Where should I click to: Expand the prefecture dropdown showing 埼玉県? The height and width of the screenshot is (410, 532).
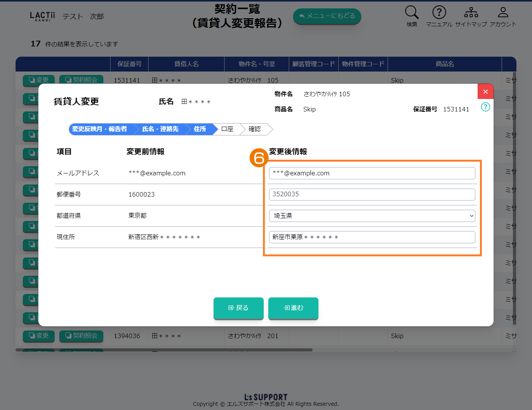coord(372,216)
